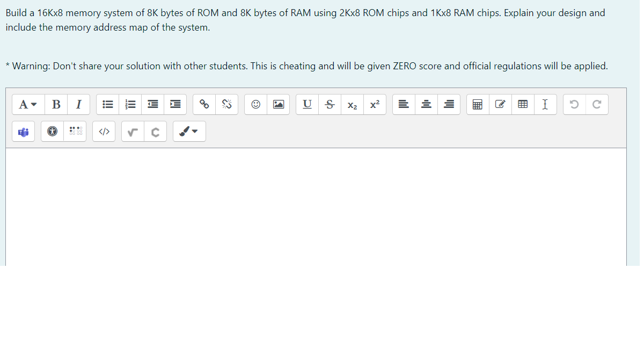Open the paragraph styles dropdown
644x348 pixels.
coord(27,104)
